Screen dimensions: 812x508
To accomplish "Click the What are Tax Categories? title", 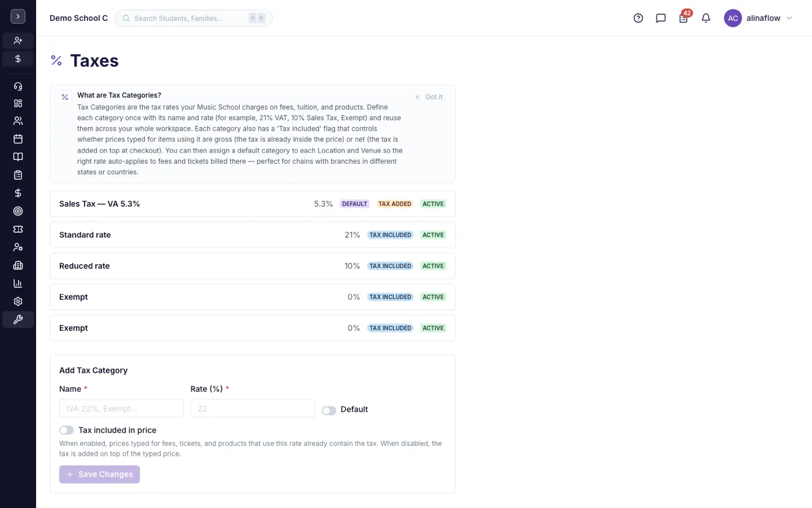I will tap(119, 95).
